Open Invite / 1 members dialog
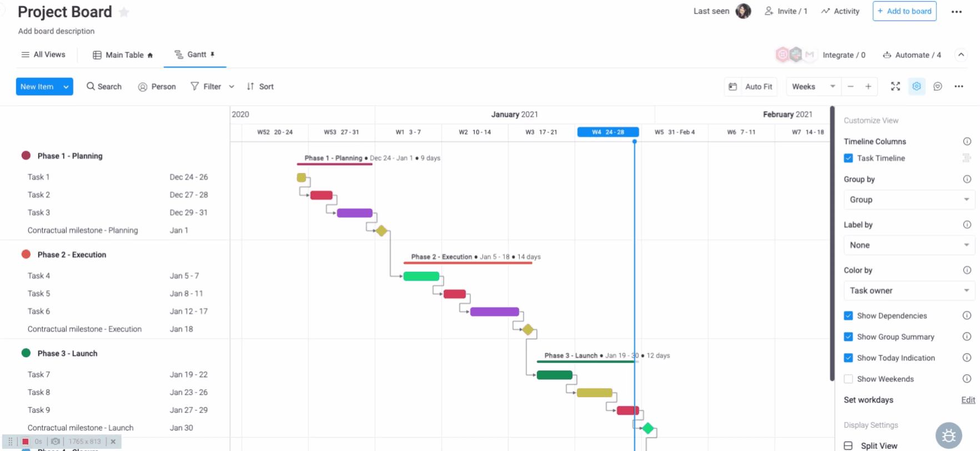Image resolution: width=980 pixels, height=451 pixels. [786, 11]
